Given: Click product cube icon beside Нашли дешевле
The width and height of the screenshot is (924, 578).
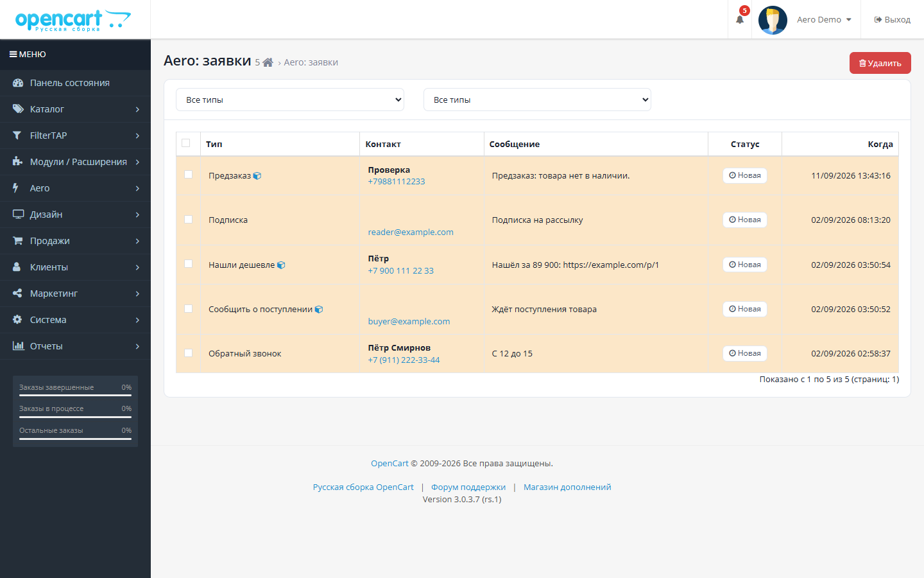Looking at the screenshot, I should coord(281,265).
